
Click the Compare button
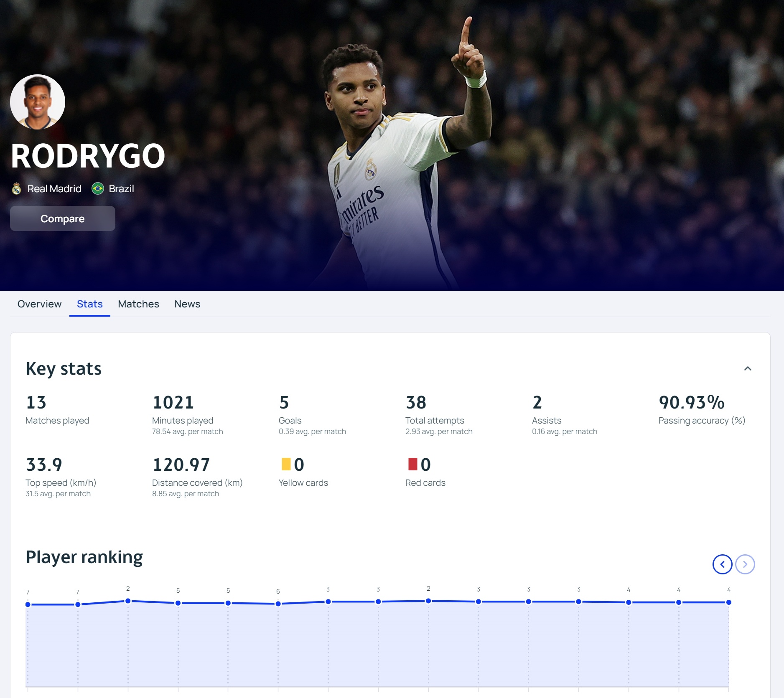click(x=63, y=218)
